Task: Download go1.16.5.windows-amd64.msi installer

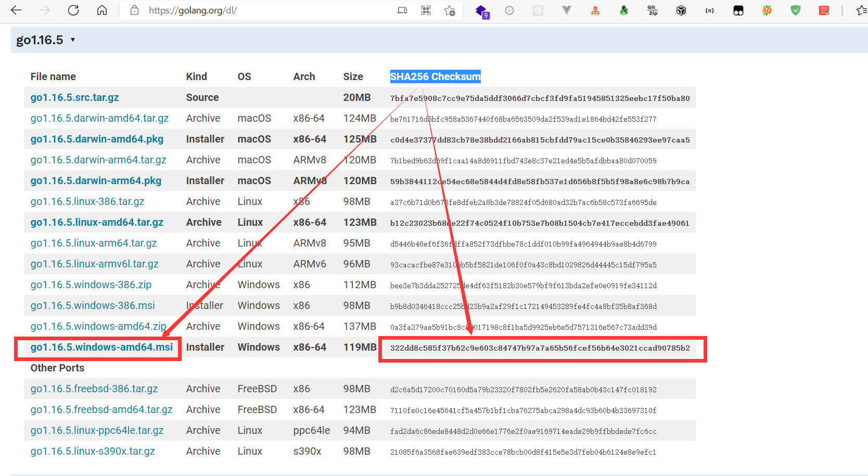Action: 101,347
